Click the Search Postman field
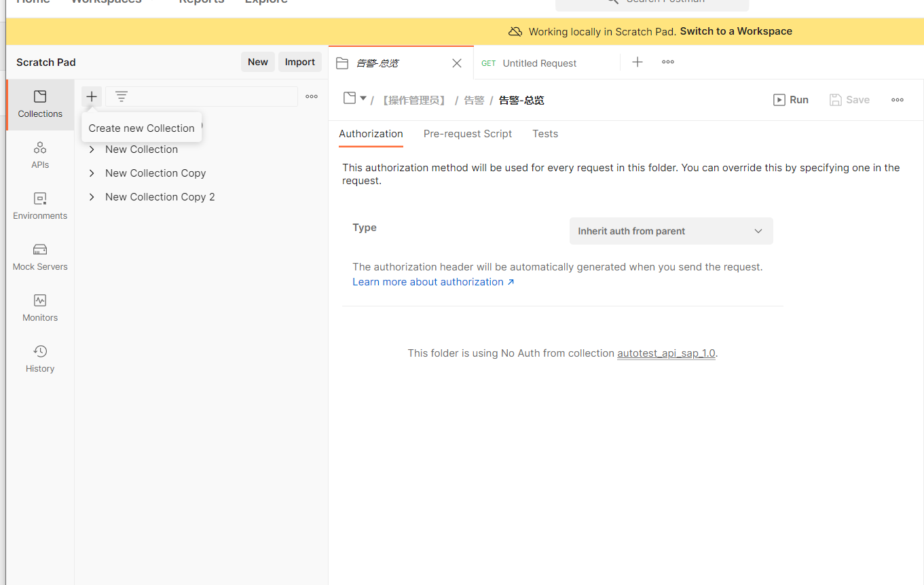The image size is (924, 585). point(650,3)
